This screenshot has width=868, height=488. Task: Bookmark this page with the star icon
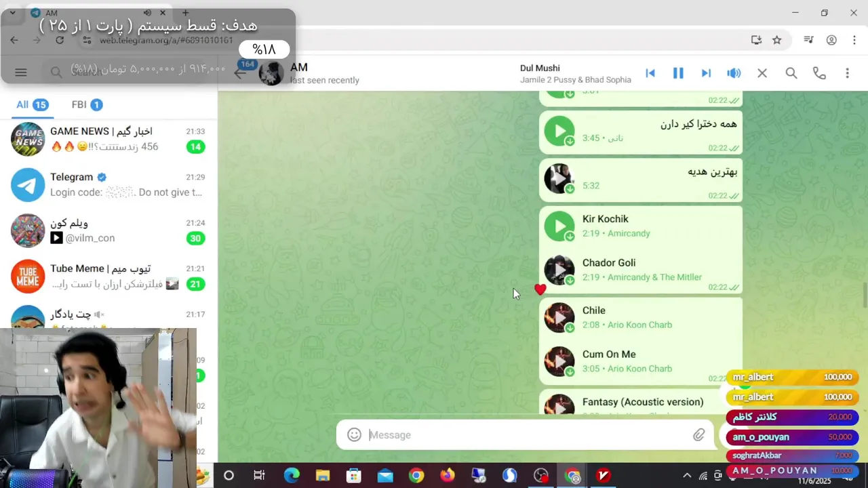click(x=777, y=40)
